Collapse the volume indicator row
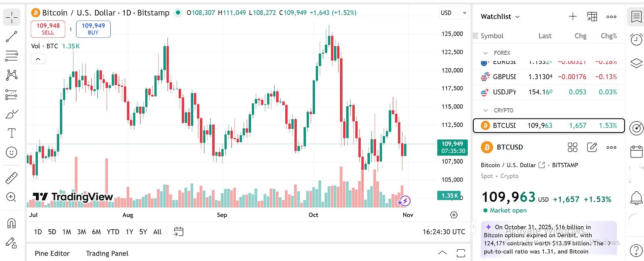The height and width of the screenshot is (261, 644). [x=38, y=59]
